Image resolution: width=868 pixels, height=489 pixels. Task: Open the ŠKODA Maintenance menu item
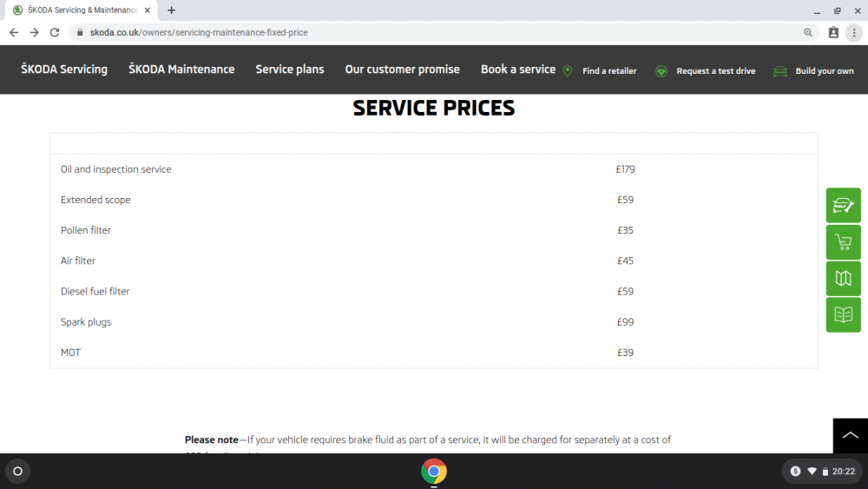coord(181,69)
